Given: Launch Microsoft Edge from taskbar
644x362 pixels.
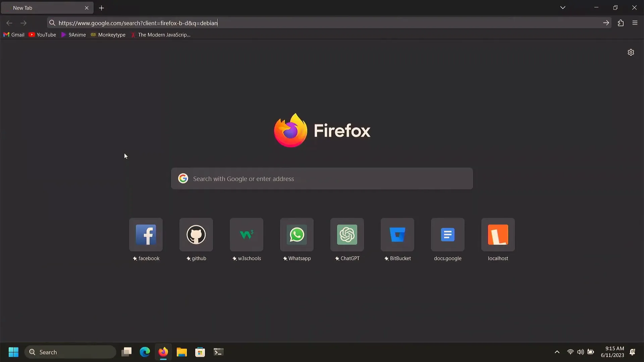Looking at the screenshot, I should point(145,352).
